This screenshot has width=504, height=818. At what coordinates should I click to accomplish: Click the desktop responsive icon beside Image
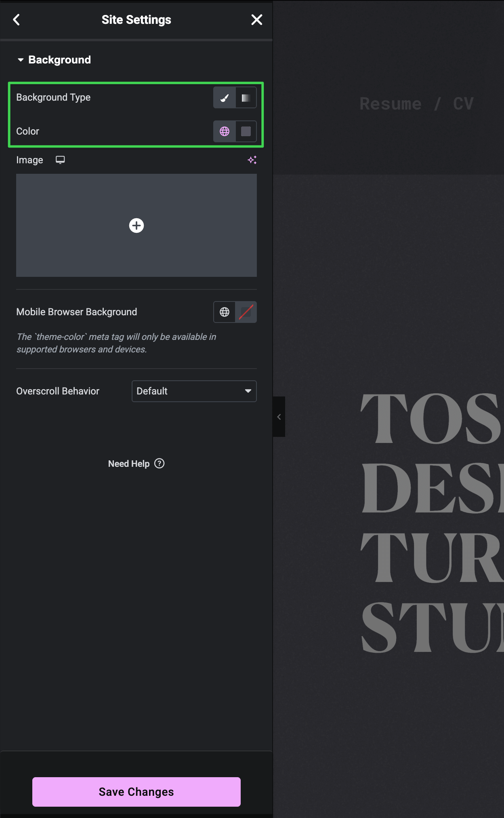[x=60, y=160]
